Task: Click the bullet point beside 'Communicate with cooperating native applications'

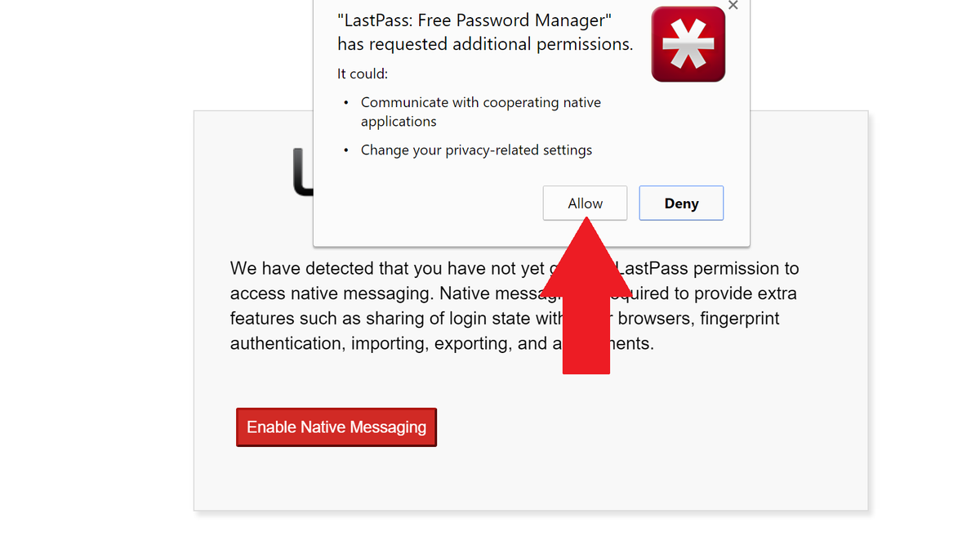Action: (345, 103)
